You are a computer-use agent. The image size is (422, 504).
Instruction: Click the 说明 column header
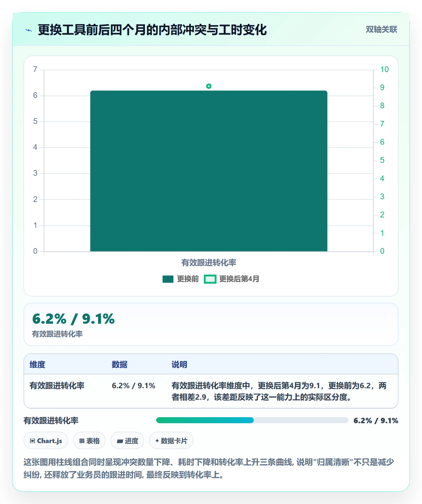tap(179, 364)
